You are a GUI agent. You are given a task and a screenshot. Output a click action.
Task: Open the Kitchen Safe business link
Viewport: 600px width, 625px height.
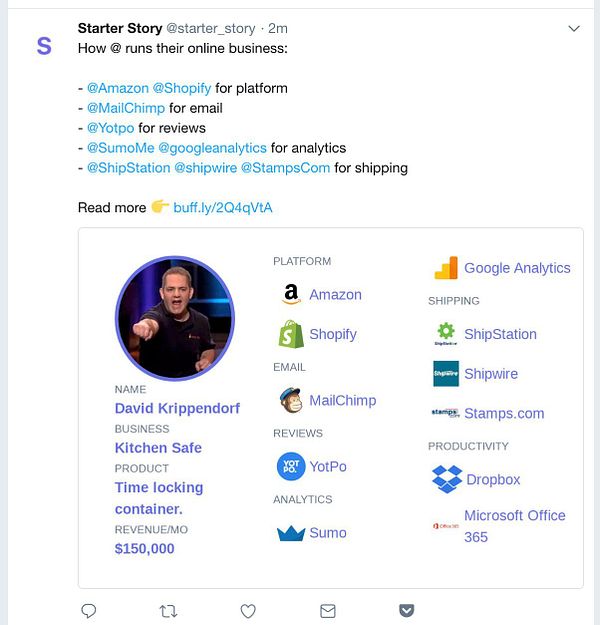[158, 448]
